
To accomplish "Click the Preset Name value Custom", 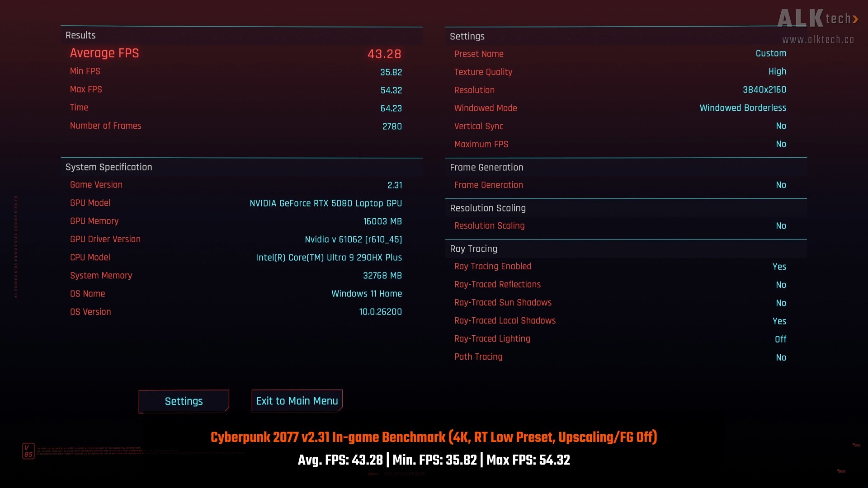I will pyautogui.click(x=771, y=53).
